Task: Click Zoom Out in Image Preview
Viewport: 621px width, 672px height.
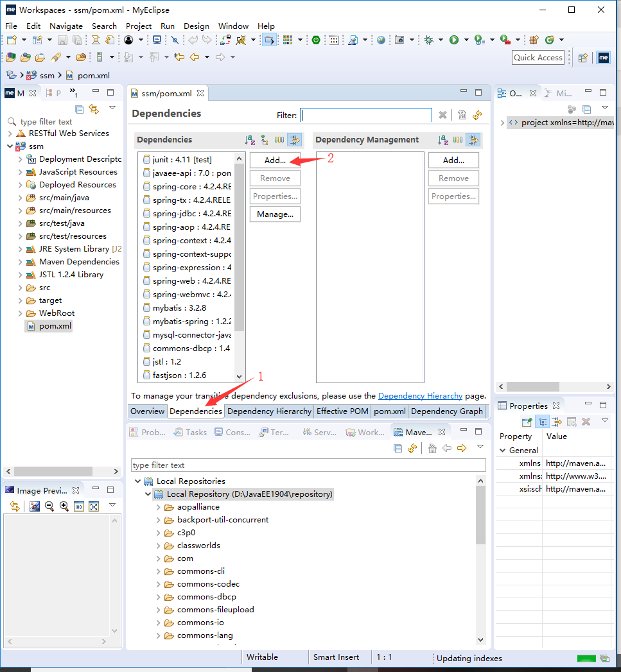Action: [x=49, y=506]
